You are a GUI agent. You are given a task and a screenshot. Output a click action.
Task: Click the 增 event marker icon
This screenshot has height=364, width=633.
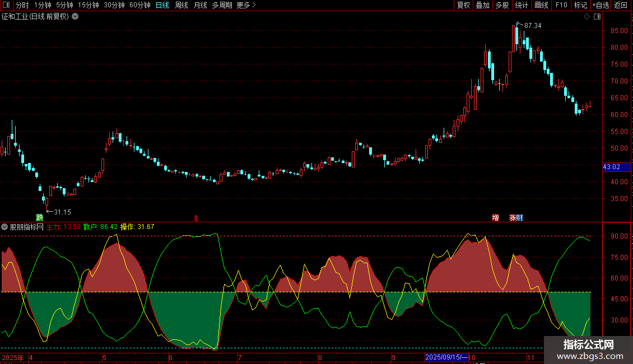[495, 217]
